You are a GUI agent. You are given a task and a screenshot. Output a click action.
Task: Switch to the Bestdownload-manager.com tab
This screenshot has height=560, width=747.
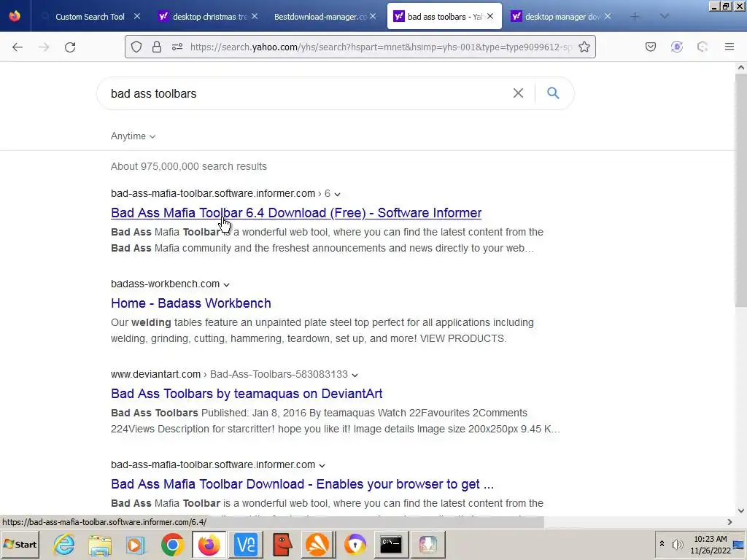pyautogui.click(x=320, y=17)
